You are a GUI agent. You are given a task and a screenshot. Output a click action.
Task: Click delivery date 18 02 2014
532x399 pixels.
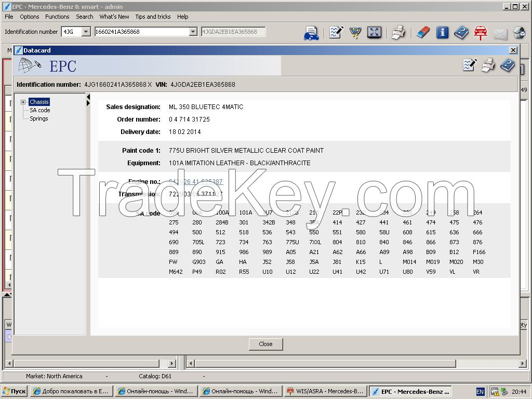click(x=184, y=131)
